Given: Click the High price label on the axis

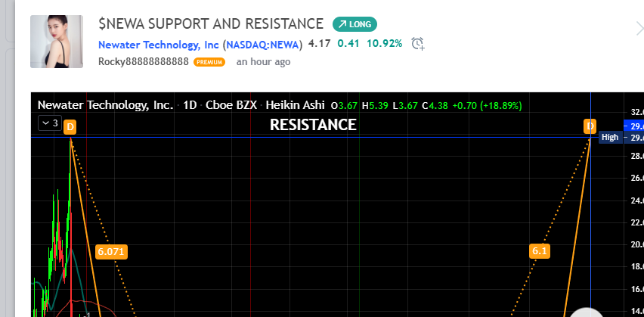Looking at the screenshot, I should 610,137.
